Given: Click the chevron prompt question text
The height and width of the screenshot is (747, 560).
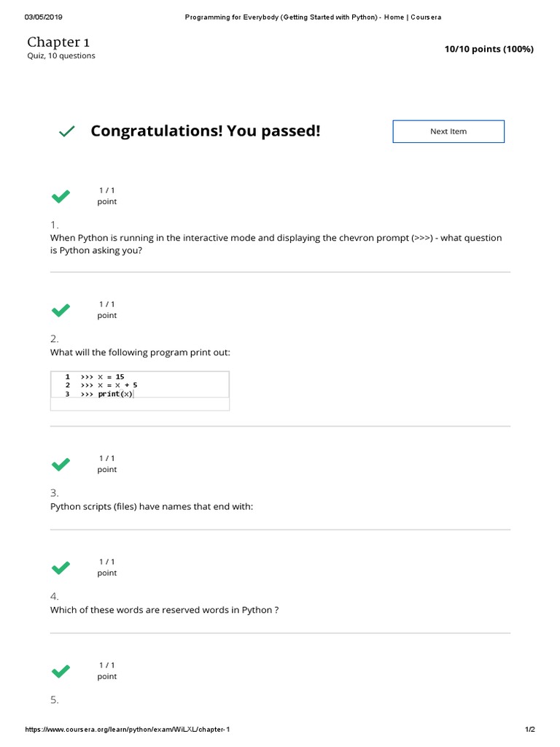Looking at the screenshot, I should pos(276,244).
